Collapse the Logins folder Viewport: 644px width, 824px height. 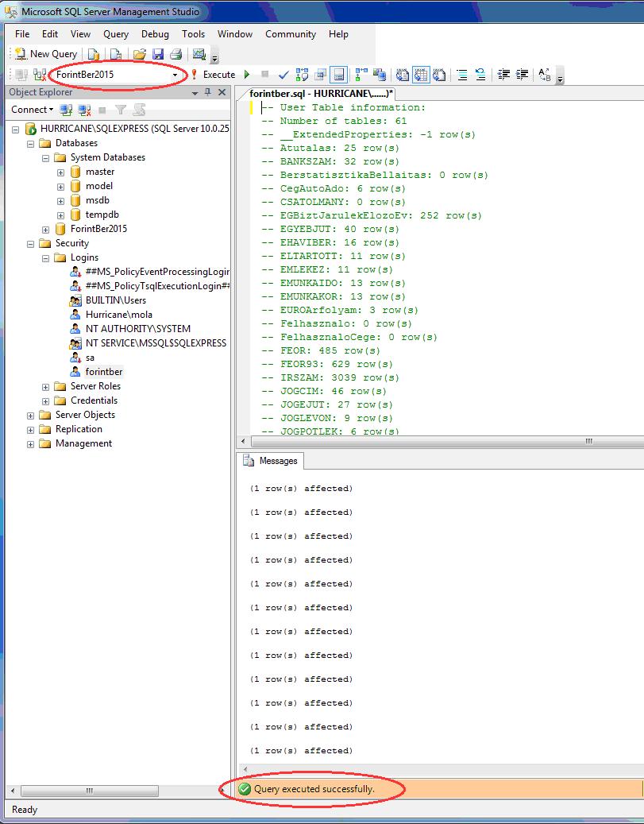[x=46, y=258]
